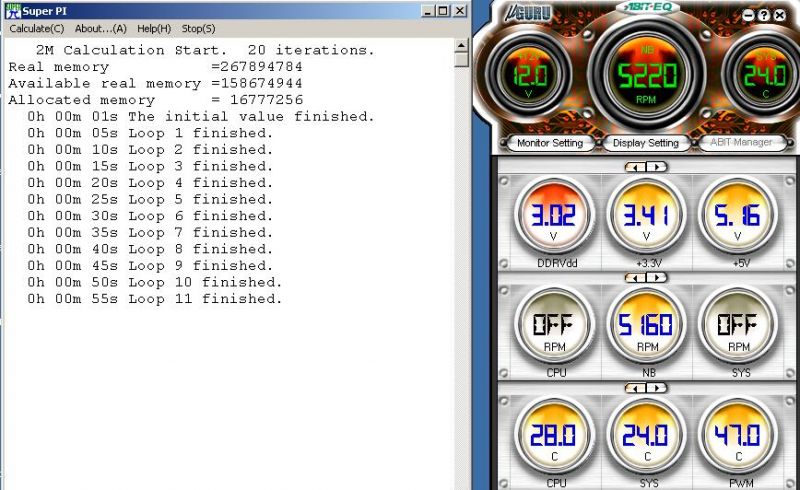
Task: Click the '2M Calculation Start' line
Action: (205, 50)
